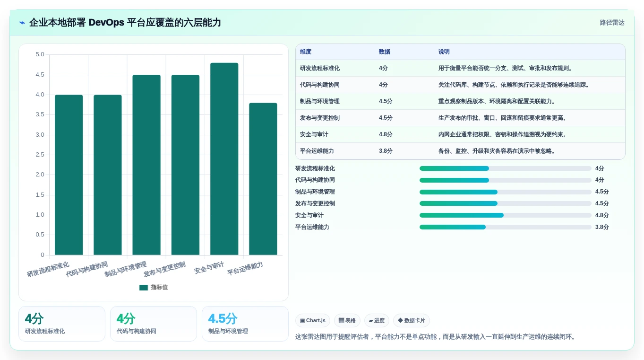Click the lightning icon beside the title

[22, 23]
